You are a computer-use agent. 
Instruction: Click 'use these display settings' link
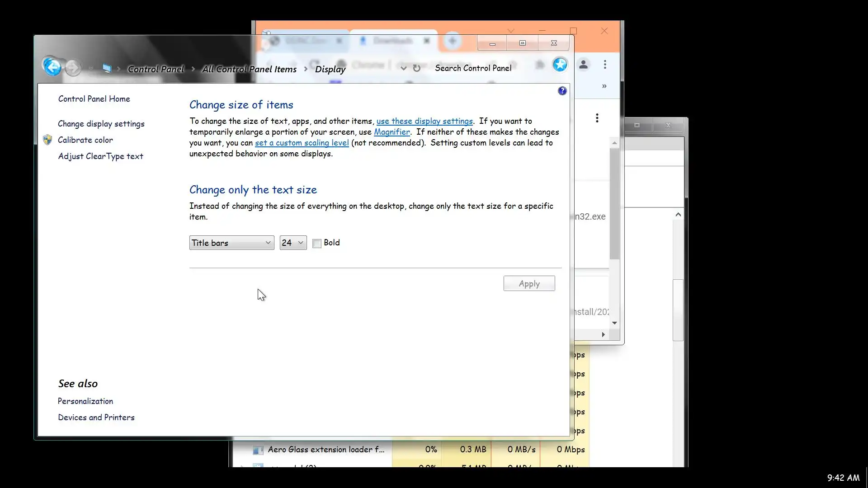(x=424, y=121)
